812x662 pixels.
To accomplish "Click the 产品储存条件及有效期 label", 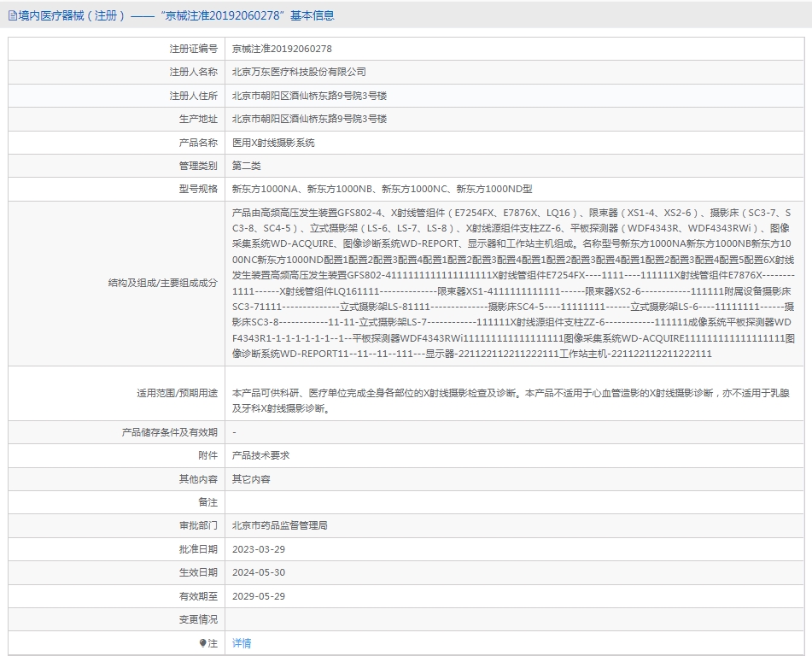I will click(170, 432).
